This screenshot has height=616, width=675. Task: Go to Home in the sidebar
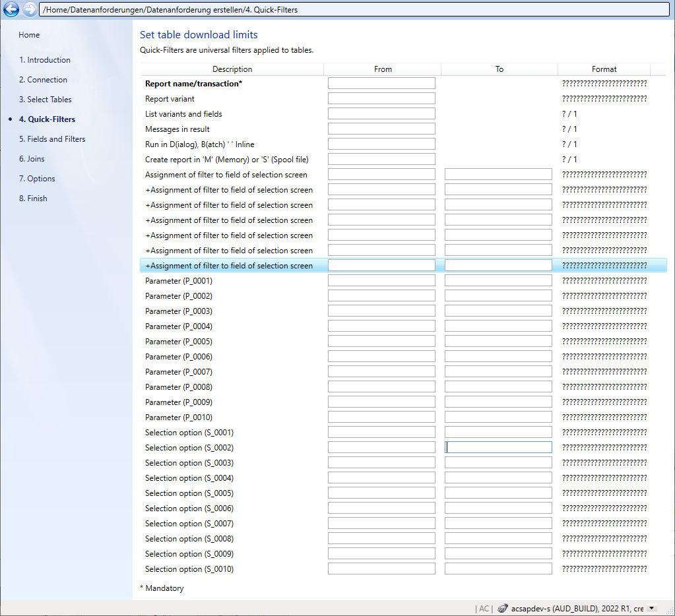29,35
